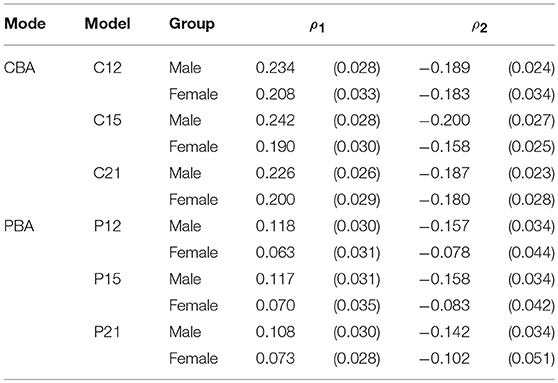Click the (0.051) standard error cell
This screenshot has height=383, width=558.
(531, 358)
